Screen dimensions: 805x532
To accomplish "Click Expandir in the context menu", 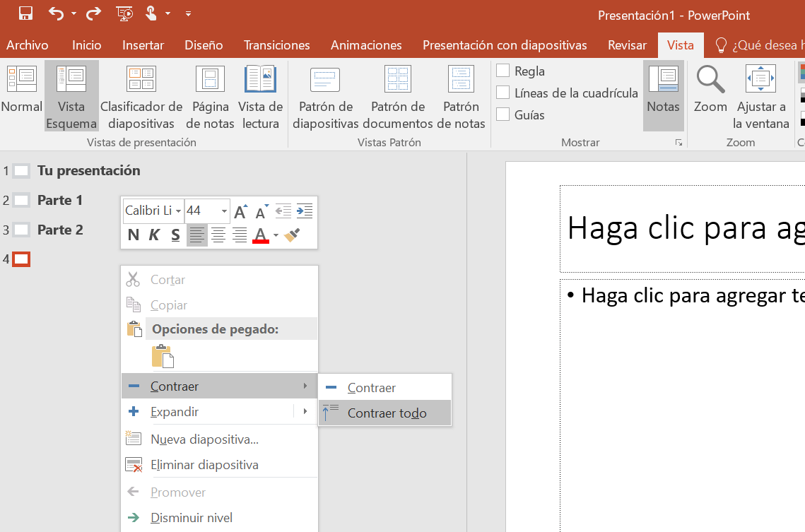I will pyautogui.click(x=207, y=411).
